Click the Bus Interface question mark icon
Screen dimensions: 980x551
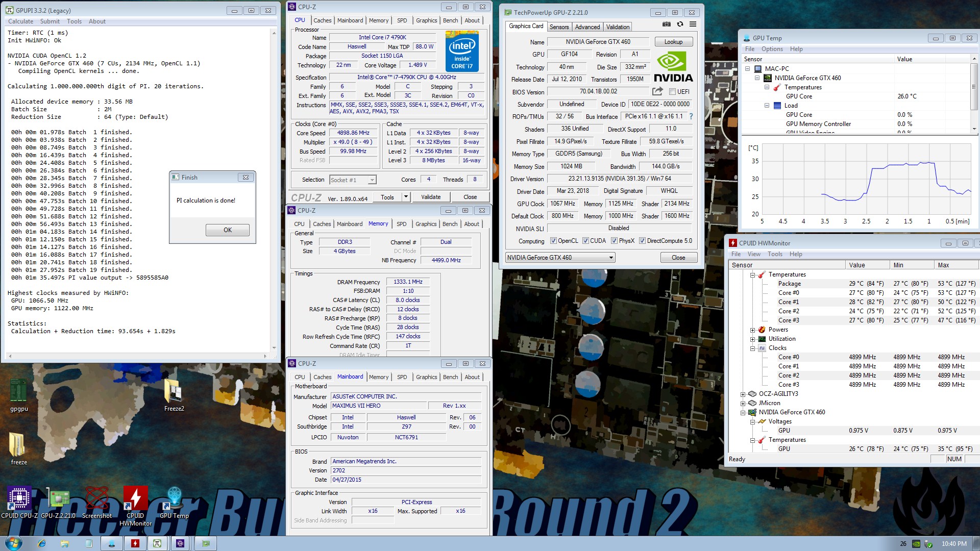point(691,116)
